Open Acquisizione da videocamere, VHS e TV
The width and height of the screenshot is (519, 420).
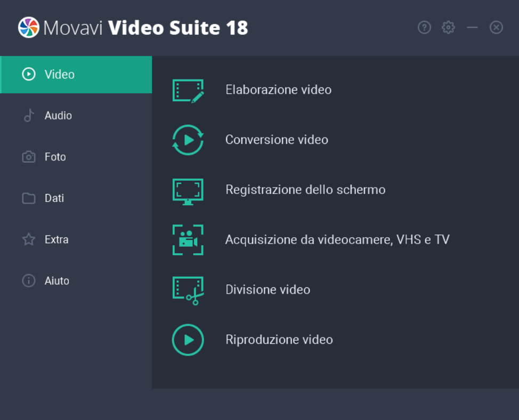point(337,240)
